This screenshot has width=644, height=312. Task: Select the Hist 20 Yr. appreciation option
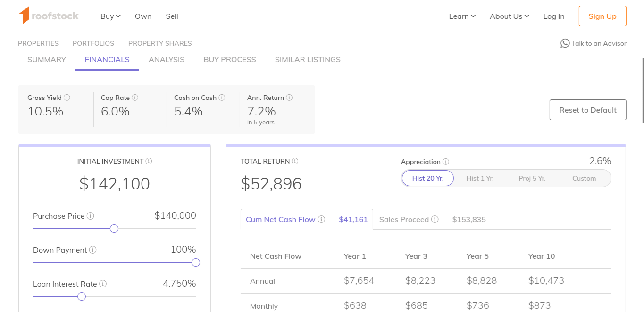(x=427, y=178)
